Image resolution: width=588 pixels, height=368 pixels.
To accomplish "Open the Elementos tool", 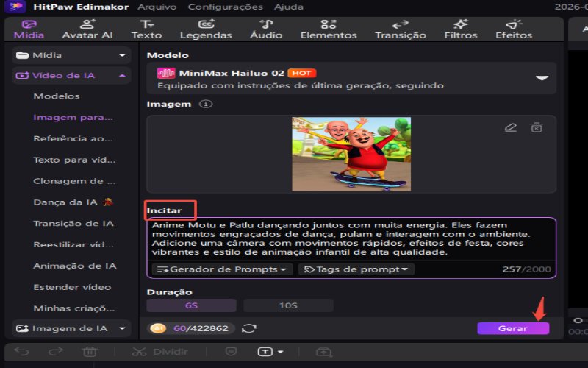I will coord(329,29).
